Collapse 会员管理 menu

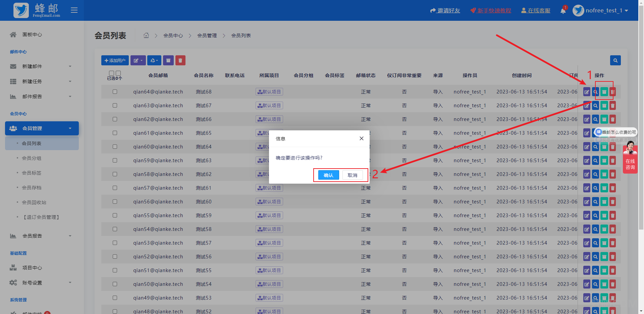click(x=42, y=128)
